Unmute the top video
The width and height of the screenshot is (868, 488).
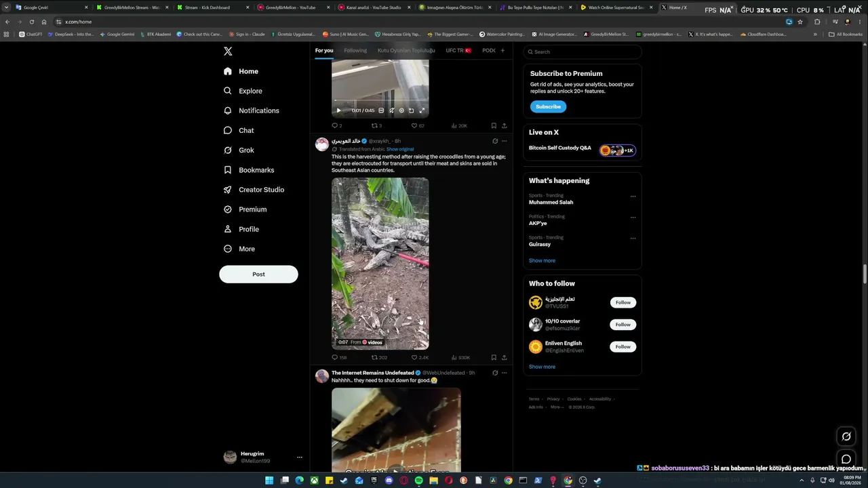391,110
